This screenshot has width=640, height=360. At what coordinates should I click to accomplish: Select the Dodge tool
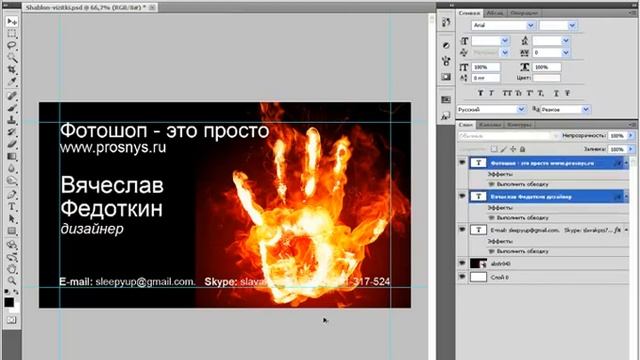(12, 180)
